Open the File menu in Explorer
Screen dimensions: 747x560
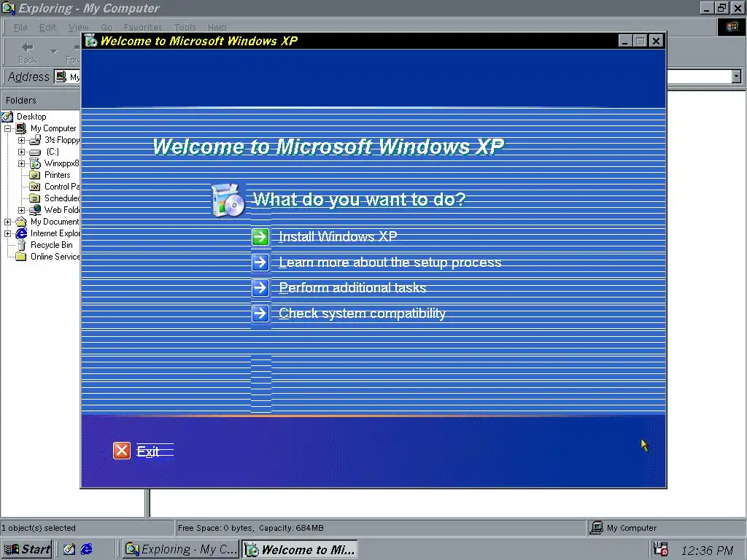click(x=20, y=27)
